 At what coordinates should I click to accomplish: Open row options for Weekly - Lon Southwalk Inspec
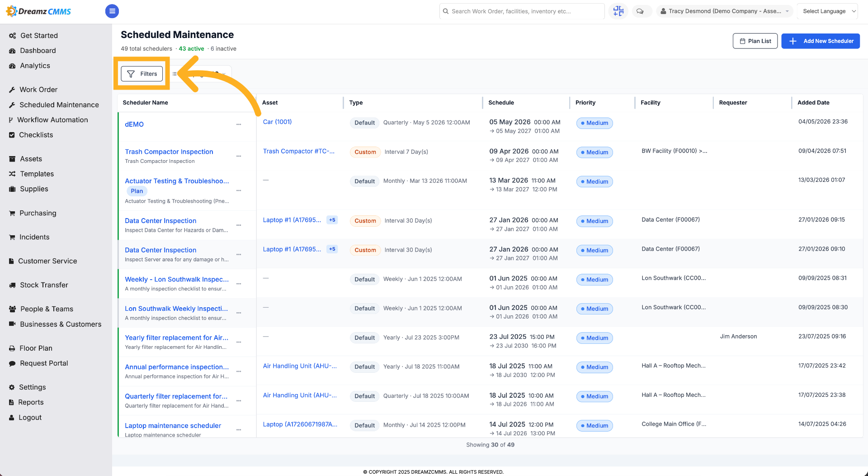[239, 284]
